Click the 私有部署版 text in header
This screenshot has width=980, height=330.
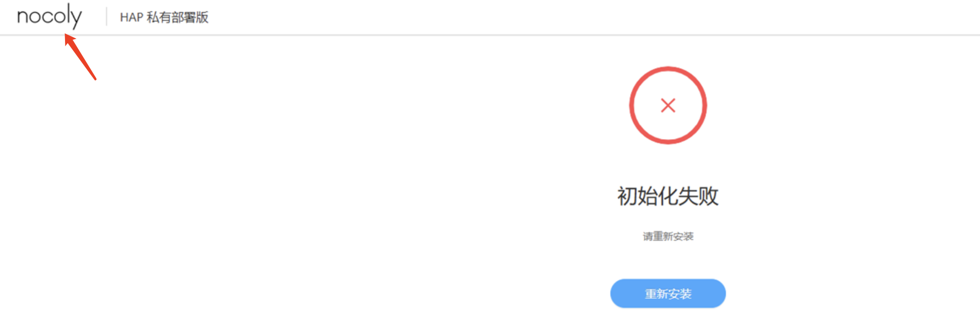pyautogui.click(x=178, y=17)
